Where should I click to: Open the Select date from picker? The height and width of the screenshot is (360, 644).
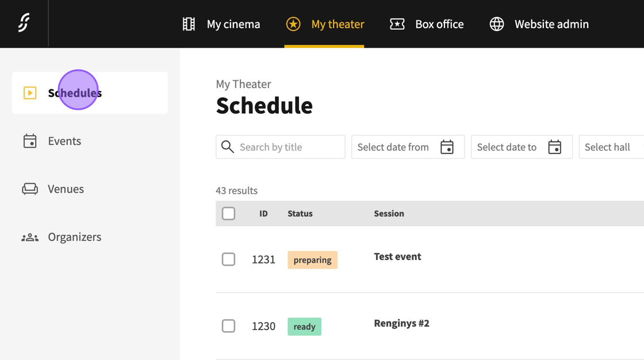[407, 147]
